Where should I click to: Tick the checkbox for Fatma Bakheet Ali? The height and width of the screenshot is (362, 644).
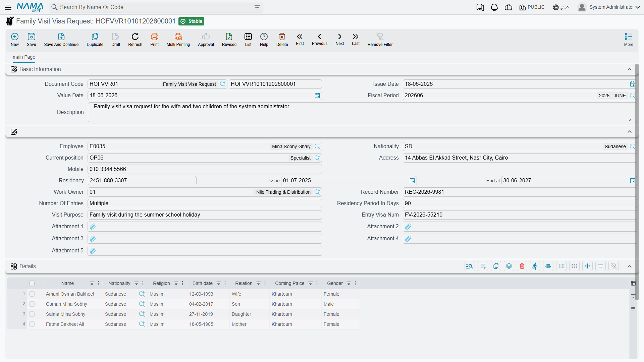coord(32,324)
